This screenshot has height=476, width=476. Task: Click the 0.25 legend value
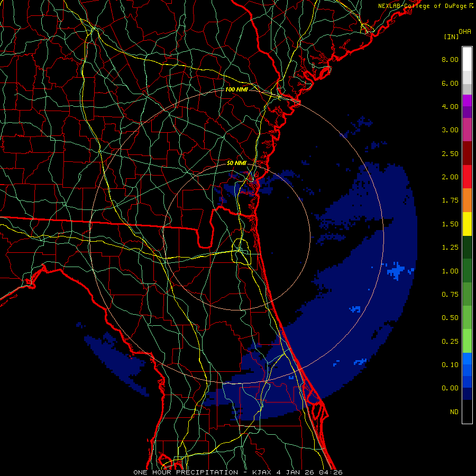(x=450, y=342)
